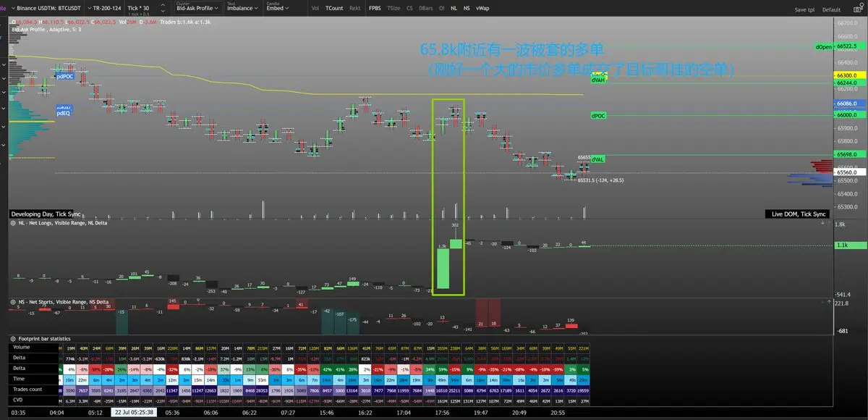Toggle the OI indicator
Screen dimensions: 868x420
(441, 9)
